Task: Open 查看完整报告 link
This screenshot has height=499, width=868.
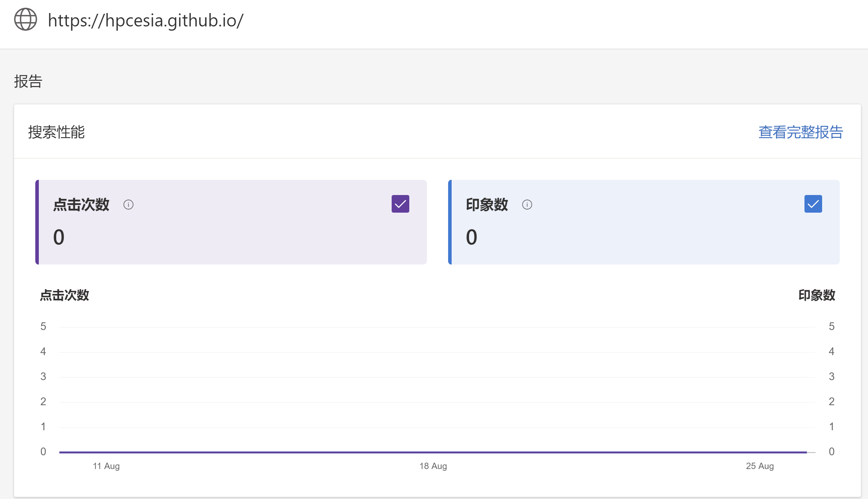Action: point(800,132)
